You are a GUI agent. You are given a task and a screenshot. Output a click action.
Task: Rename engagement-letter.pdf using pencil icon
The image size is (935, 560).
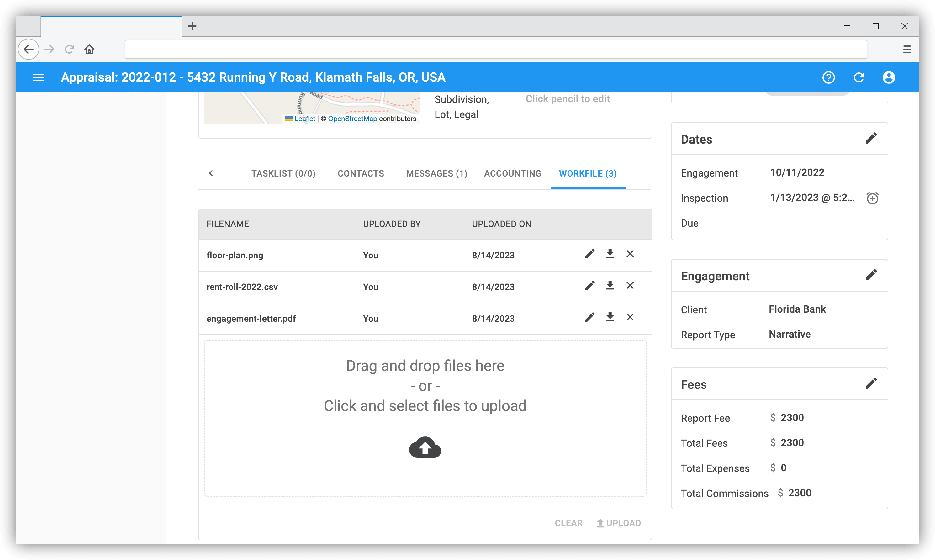tap(590, 317)
